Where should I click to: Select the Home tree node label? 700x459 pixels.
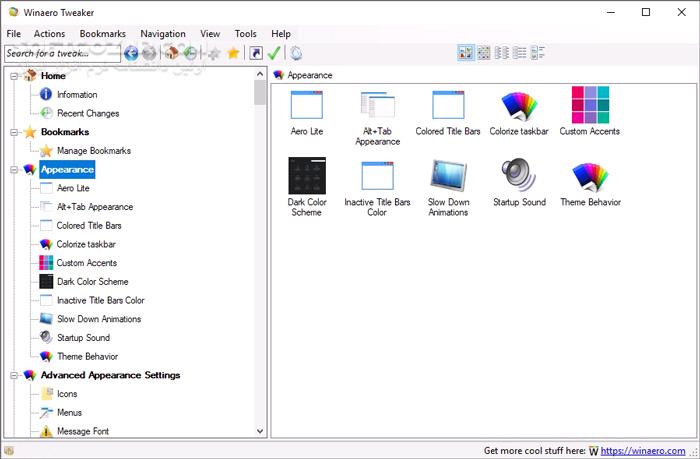click(x=53, y=76)
